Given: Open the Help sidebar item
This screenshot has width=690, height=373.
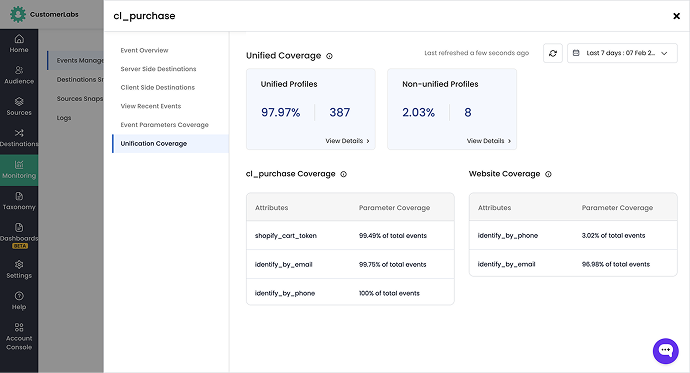Looking at the screenshot, I should coord(19,301).
